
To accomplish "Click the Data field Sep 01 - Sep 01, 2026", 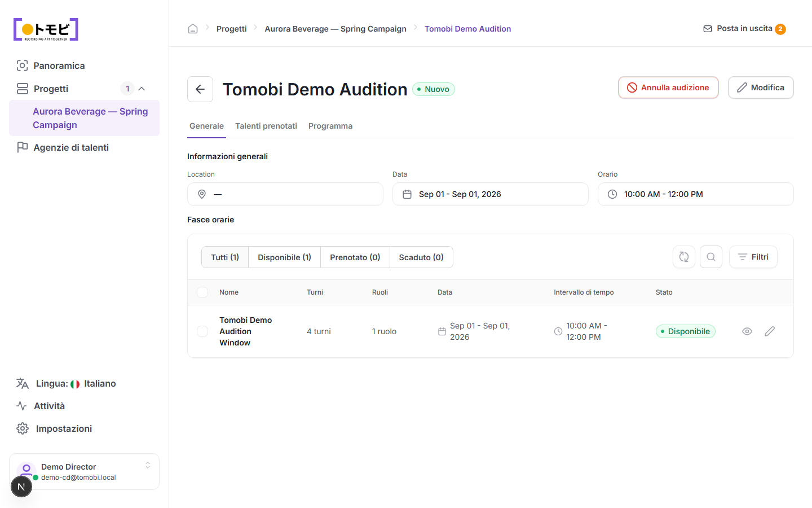I will (x=491, y=194).
